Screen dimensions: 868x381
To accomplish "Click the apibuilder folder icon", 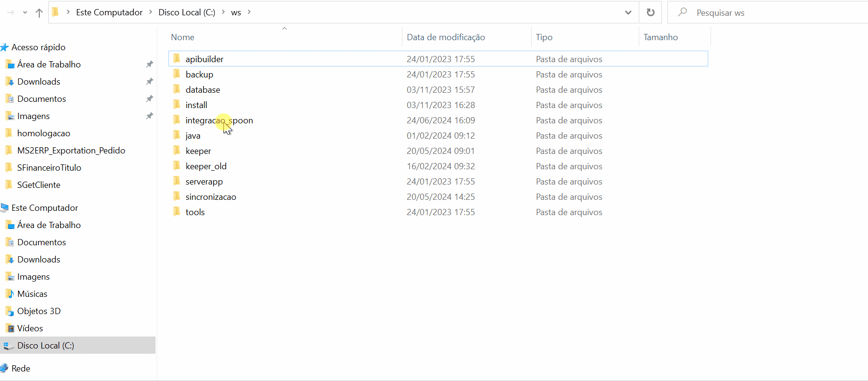I will (177, 58).
